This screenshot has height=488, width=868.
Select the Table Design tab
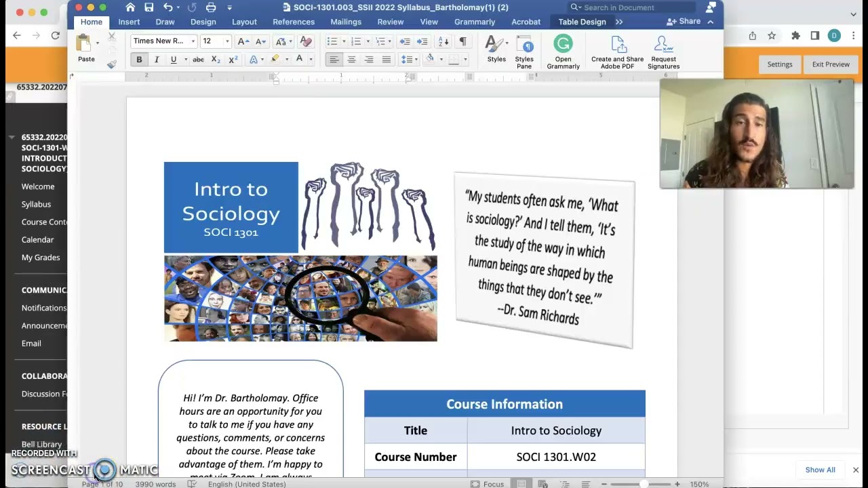[582, 22]
